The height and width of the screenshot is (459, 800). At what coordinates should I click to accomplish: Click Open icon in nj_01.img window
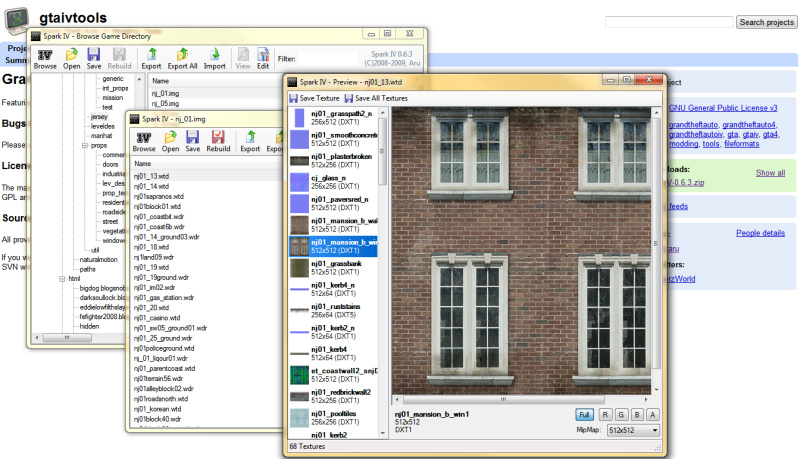tap(170, 142)
